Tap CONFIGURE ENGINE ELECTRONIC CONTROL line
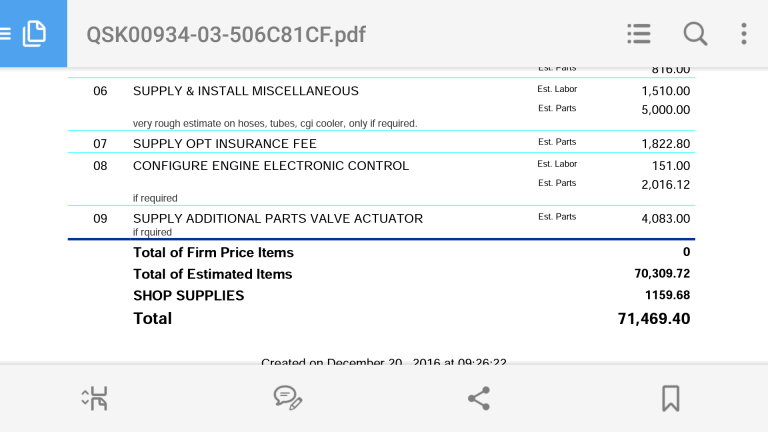Viewport: 768px width, 432px height. 271,166
